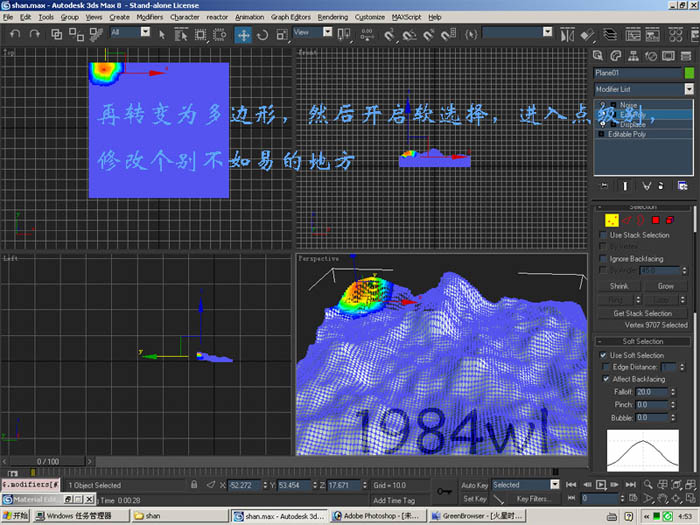
Task: Click the Mirror tool icon
Action: click(x=567, y=34)
